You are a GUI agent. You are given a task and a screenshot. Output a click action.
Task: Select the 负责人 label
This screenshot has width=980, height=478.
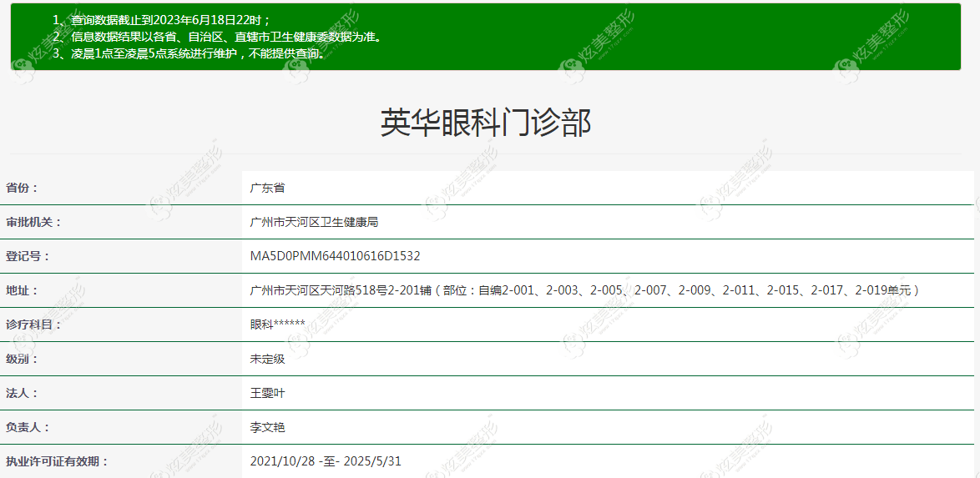coord(28,428)
